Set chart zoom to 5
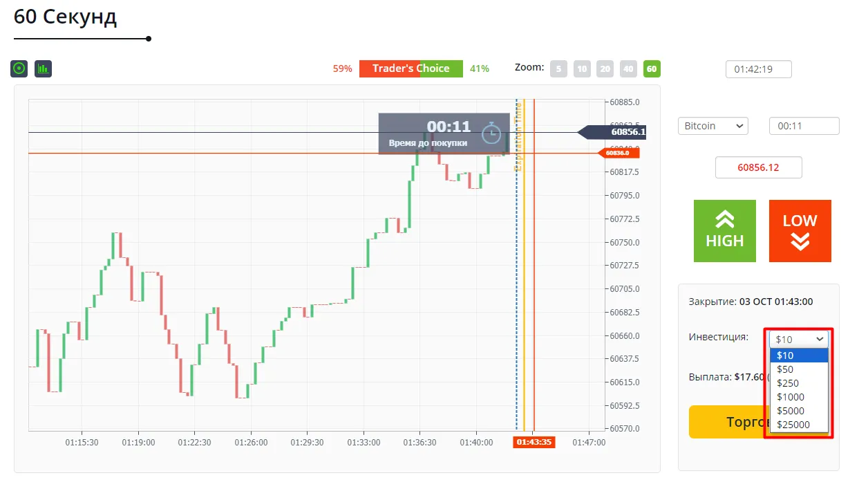The width and height of the screenshot is (868, 480). (559, 68)
